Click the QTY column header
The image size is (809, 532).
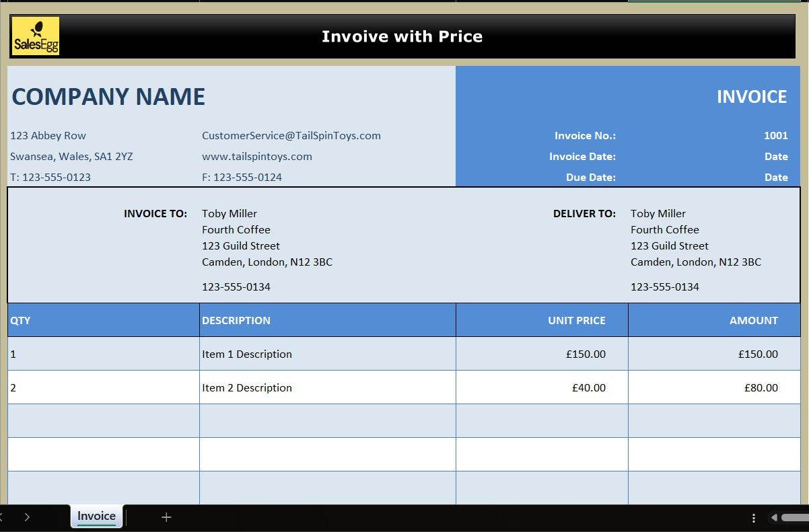(104, 320)
